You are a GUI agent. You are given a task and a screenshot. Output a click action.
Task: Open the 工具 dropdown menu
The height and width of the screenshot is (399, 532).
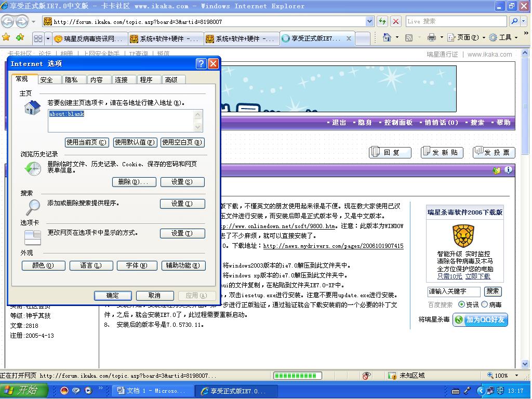click(503, 37)
